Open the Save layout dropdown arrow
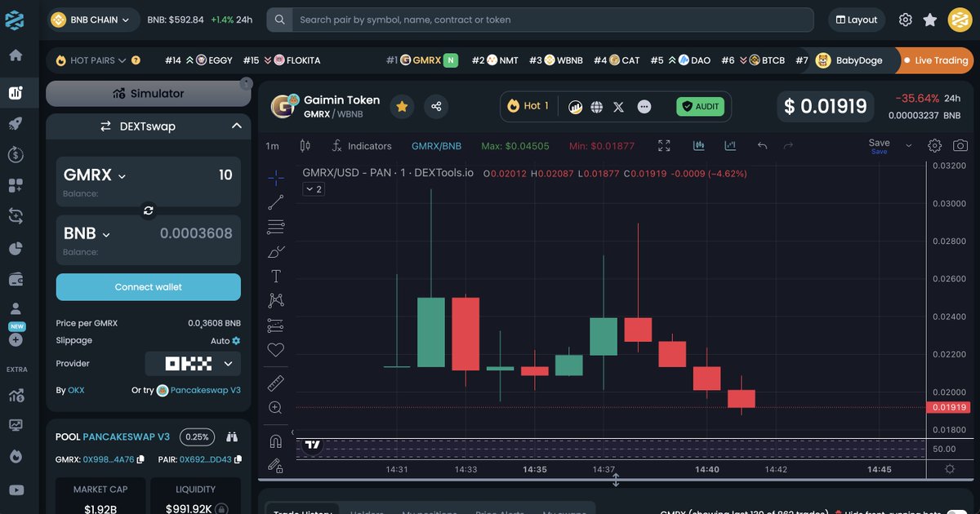Image resolution: width=980 pixels, height=514 pixels. [908, 145]
